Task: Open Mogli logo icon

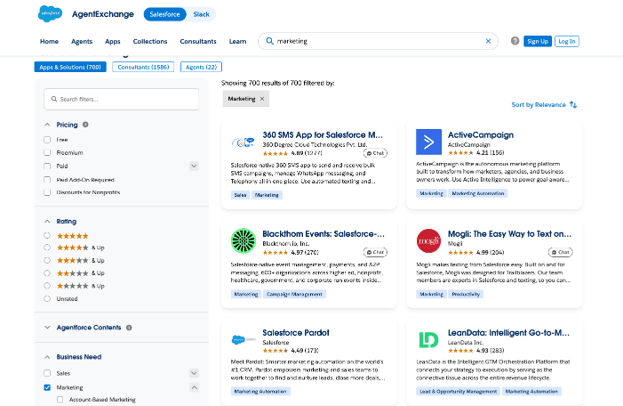Action: click(x=429, y=241)
